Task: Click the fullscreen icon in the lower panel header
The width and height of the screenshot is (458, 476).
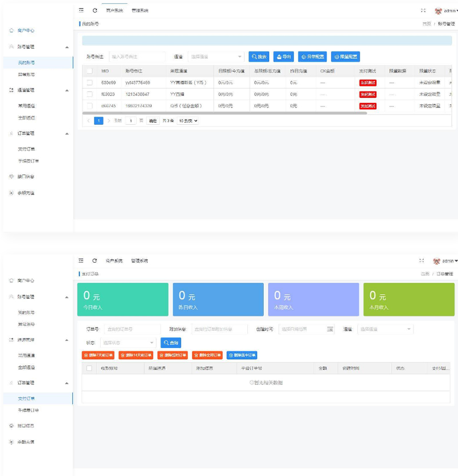Action: 423,260
